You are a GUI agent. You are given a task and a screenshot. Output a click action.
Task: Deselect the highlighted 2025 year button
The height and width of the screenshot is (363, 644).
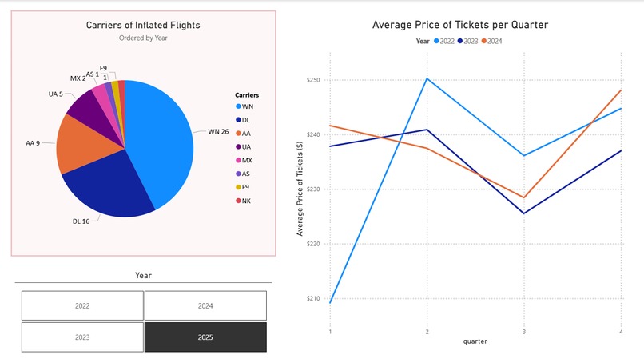(x=205, y=337)
